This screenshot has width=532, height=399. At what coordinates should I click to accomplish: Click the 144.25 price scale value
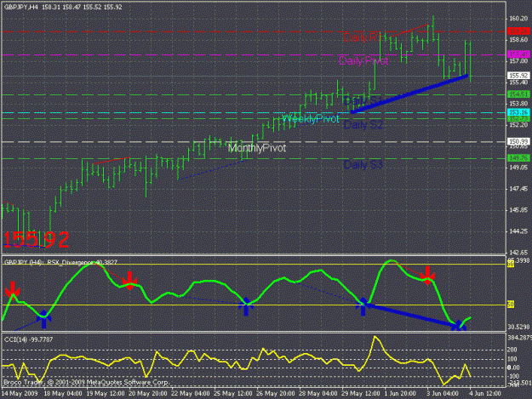[x=518, y=231]
